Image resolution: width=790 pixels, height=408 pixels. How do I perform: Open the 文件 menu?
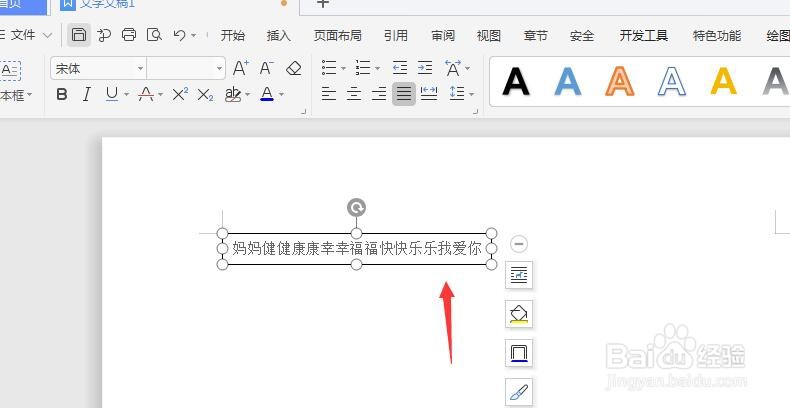tap(23, 35)
